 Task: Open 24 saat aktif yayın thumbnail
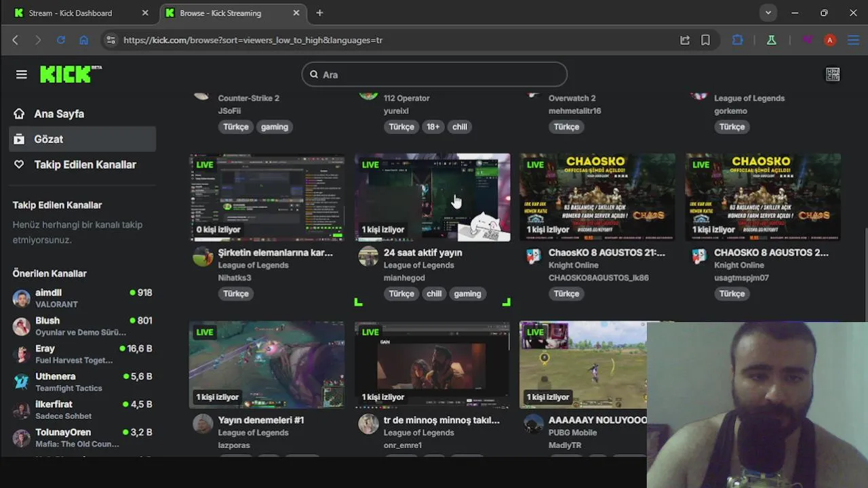coord(432,197)
